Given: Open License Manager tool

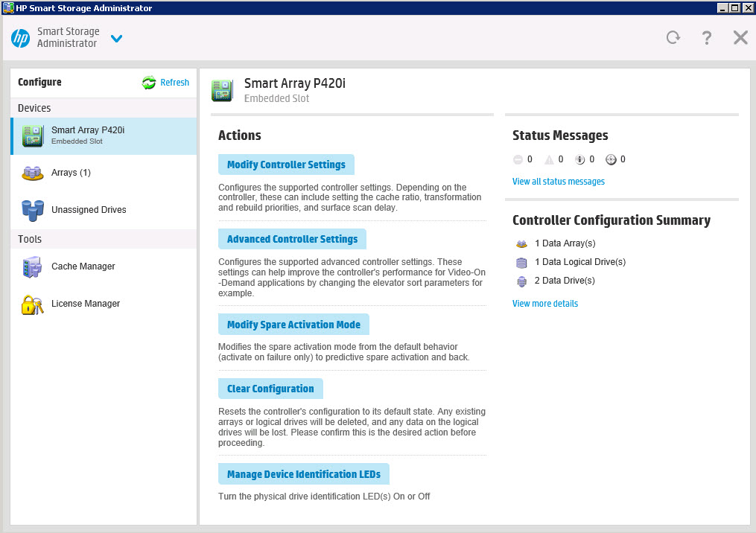Looking at the screenshot, I should (104, 304).
